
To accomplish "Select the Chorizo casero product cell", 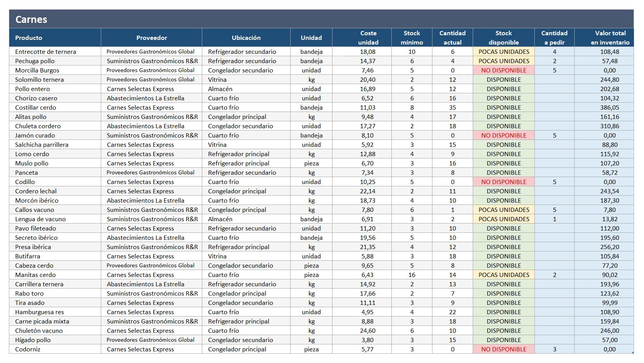I will pos(55,98).
